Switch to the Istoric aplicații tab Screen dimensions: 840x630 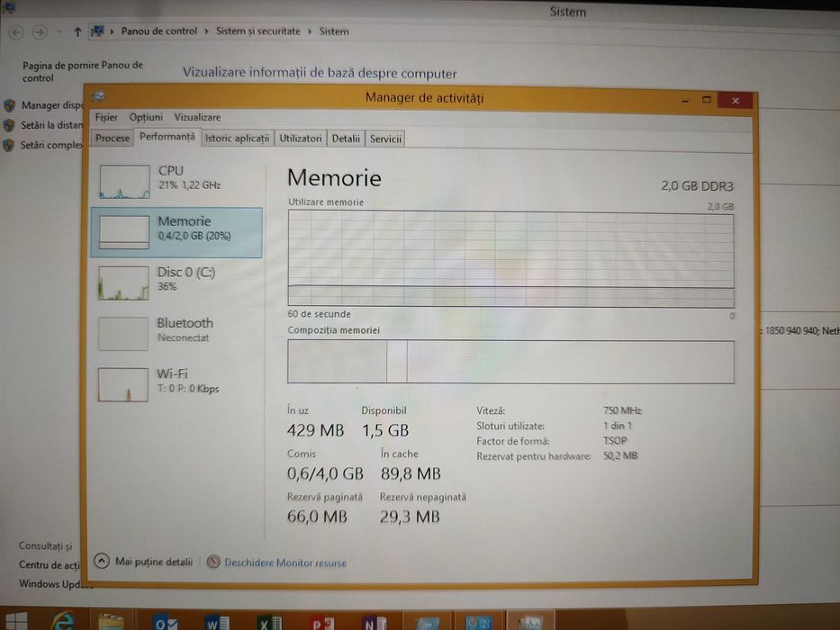pyautogui.click(x=238, y=139)
